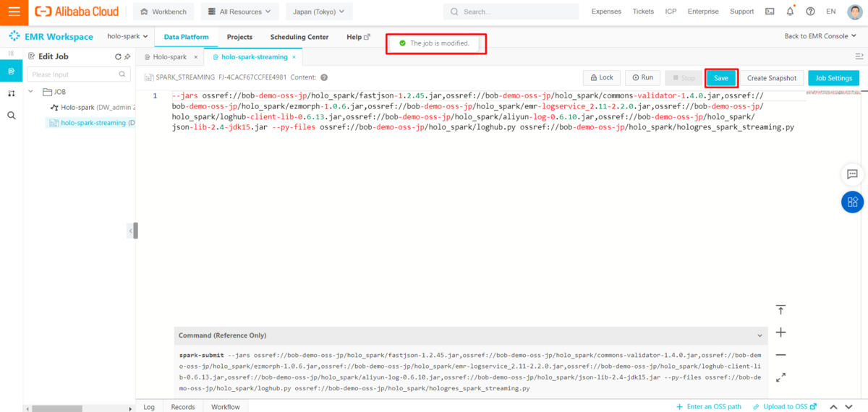Image resolution: width=868 pixels, height=412 pixels.
Task: Zoom out with the minus icon
Action: coord(780,355)
